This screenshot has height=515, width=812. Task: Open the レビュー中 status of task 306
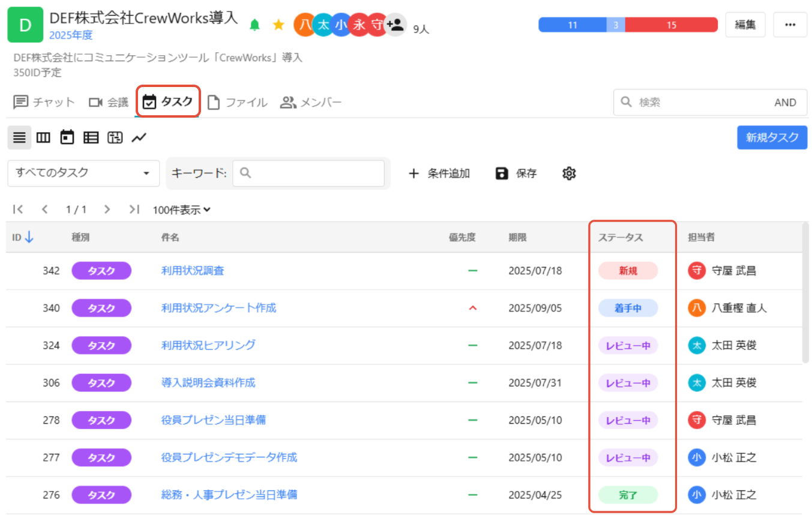628,382
